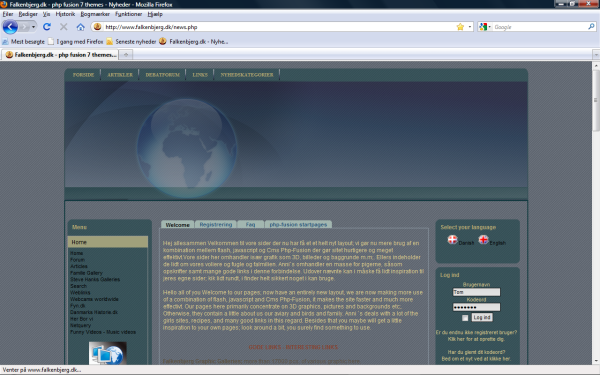Bookmark this page with the star icon
Viewport: 600px width, 375px height.
pyautogui.click(x=460, y=27)
